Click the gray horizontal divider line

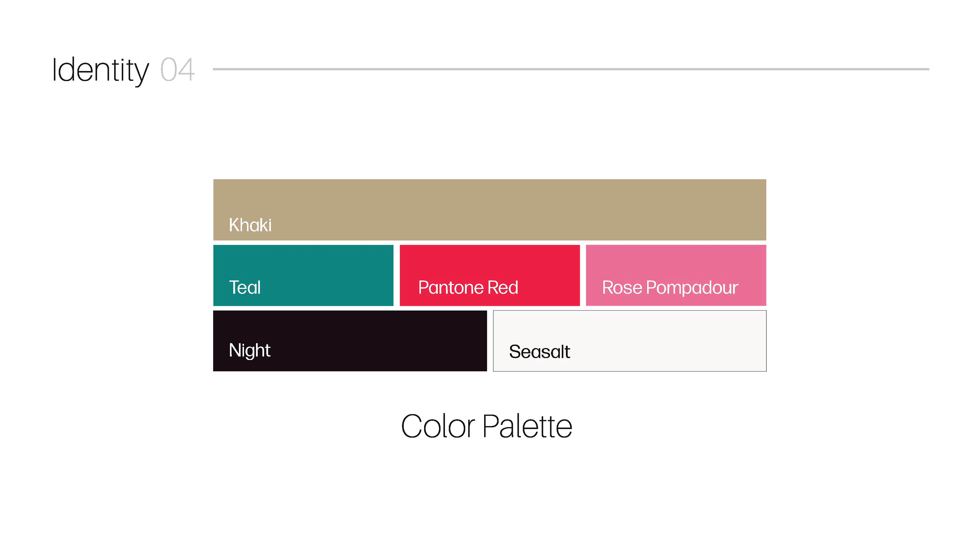[571, 69]
